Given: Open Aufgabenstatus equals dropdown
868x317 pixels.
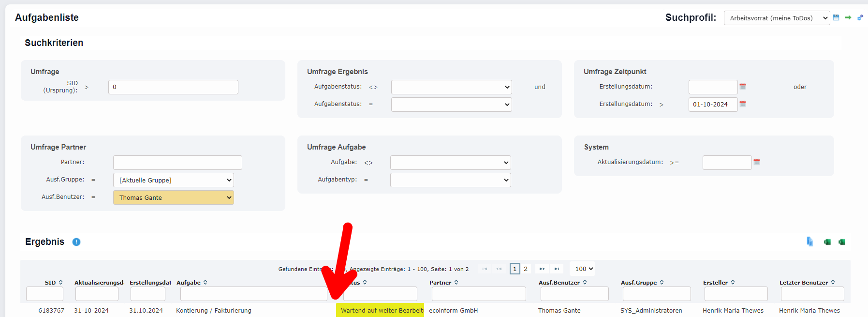Looking at the screenshot, I should [x=452, y=105].
